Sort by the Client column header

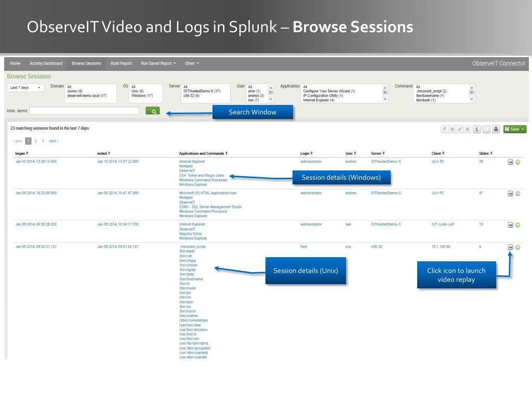[437, 153]
